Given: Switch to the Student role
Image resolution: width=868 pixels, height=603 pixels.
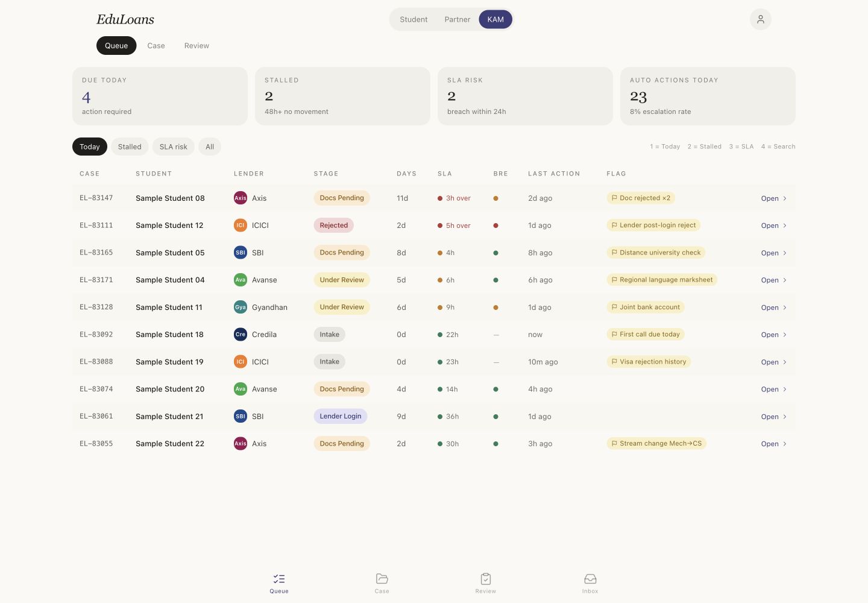Looking at the screenshot, I should [414, 19].
